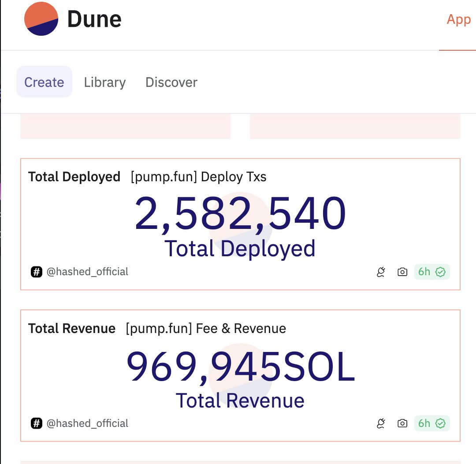The width and height of the screenshot is (476, 464).
Task: Click the plug API icon in Total Deployed card
Action: pyautogui.click(x=381, y=272)
